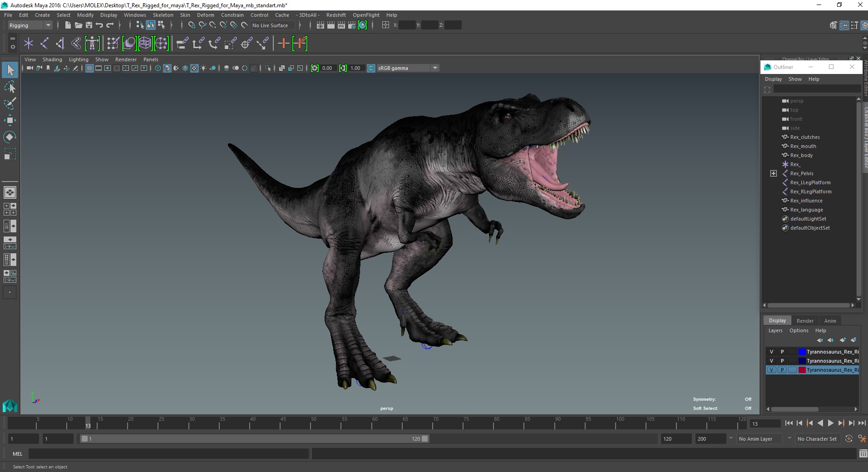This screenshot has width=868, height=472.
Task: Click the Render current frame icon
Action: tap(331, 25)
